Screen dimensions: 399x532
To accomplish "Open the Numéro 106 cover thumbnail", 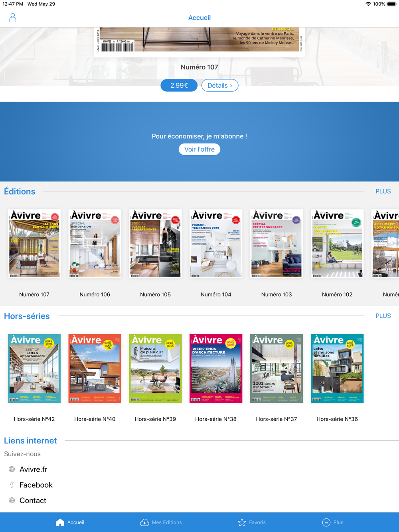I will [x=95, y=243].
